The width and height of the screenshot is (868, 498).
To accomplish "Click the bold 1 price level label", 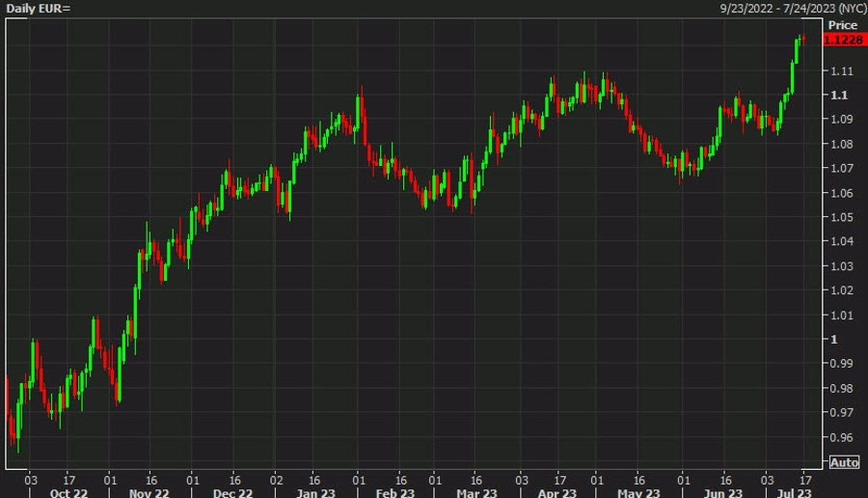I will click(x=833, y=340).
